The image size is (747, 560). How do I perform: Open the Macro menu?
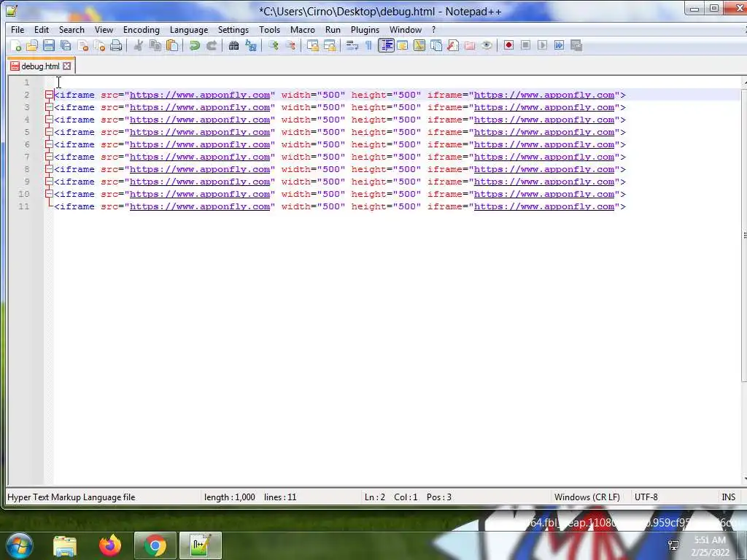(303, 29)
